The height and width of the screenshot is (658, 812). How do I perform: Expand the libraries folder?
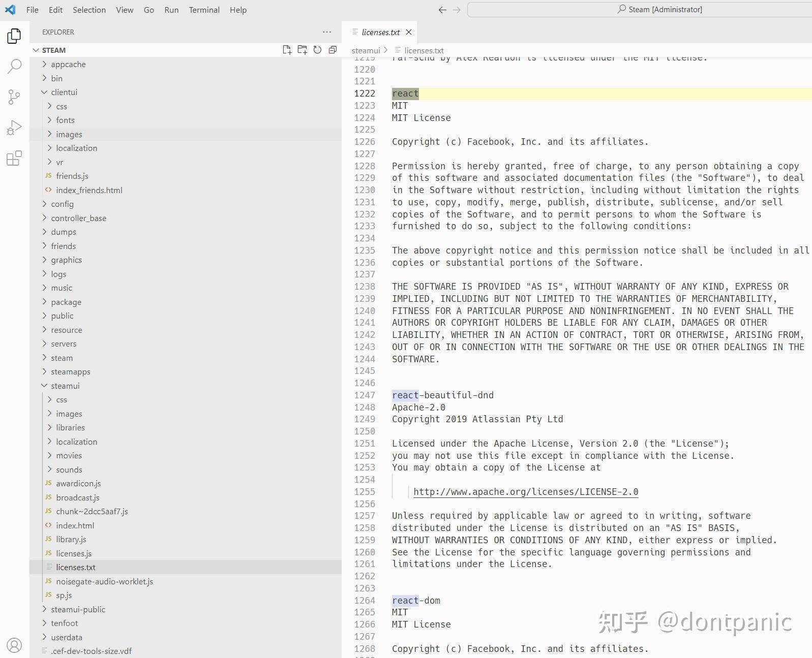(70, 427)
